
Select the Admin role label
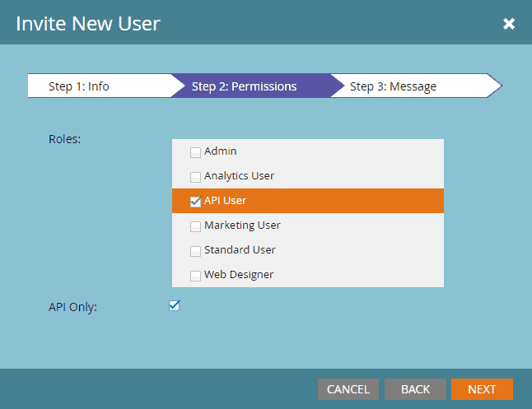pyautogui.click(x=220, y=151)
